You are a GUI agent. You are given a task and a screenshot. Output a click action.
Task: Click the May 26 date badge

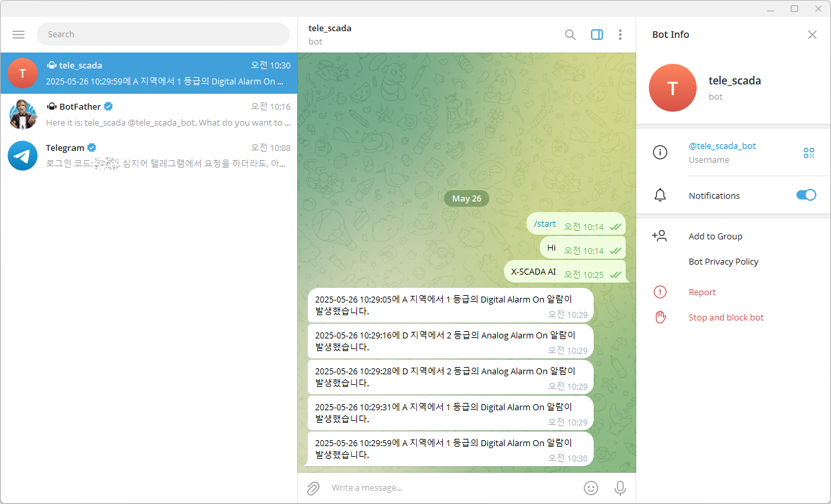(467, 199)
